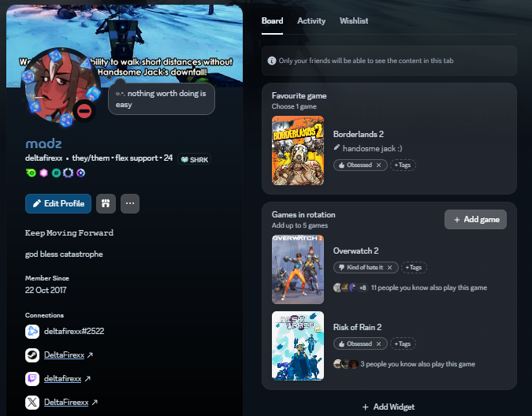
Task: Click the Overwatch 2 game title
Action: pos(355,251)
